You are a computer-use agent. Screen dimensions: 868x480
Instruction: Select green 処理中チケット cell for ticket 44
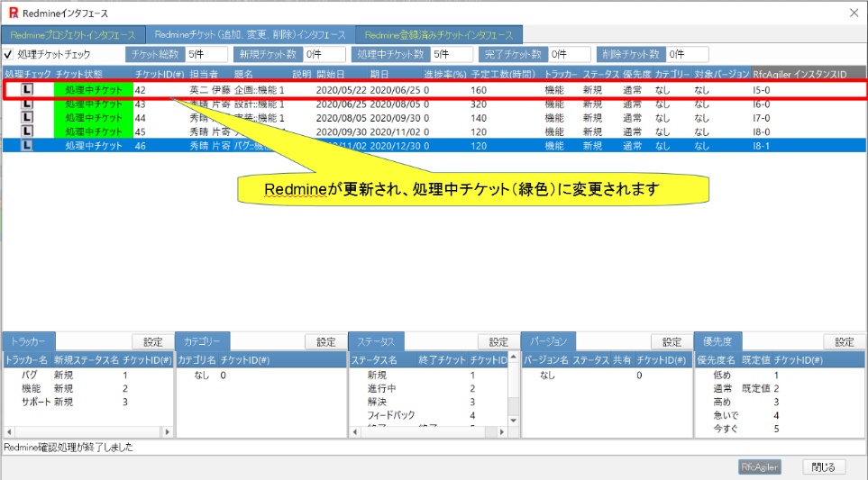[x=94, y=117]
